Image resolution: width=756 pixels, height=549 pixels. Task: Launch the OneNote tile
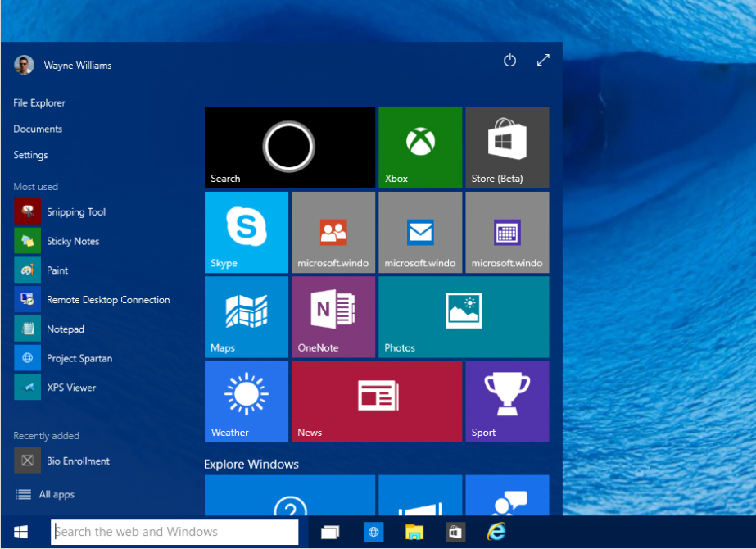pos(333,317)
